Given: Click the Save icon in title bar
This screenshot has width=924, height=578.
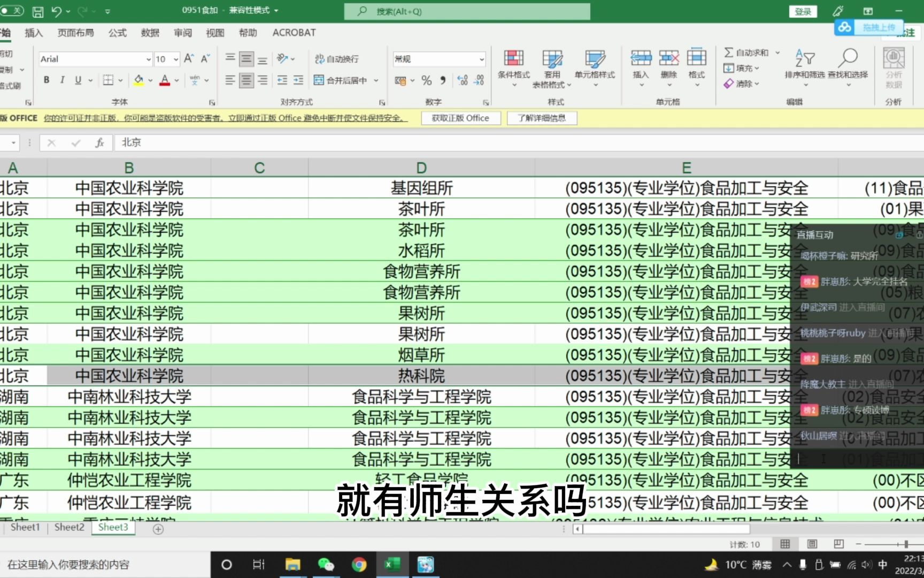Looking at the screenshot, I should click(38, 11).
